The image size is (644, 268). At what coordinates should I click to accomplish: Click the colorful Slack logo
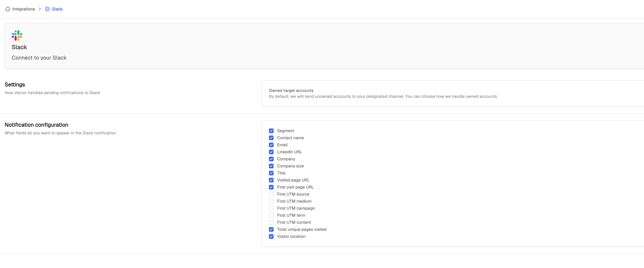coord(17,36)
